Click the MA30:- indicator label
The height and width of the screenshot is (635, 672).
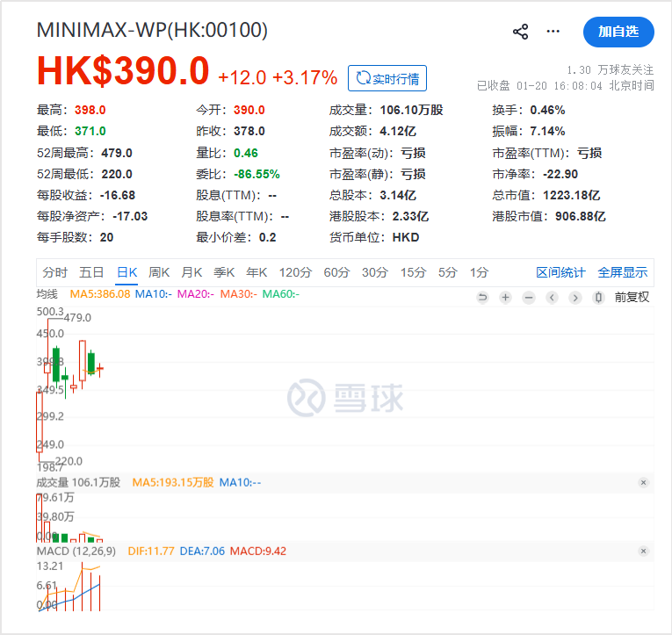238,294
